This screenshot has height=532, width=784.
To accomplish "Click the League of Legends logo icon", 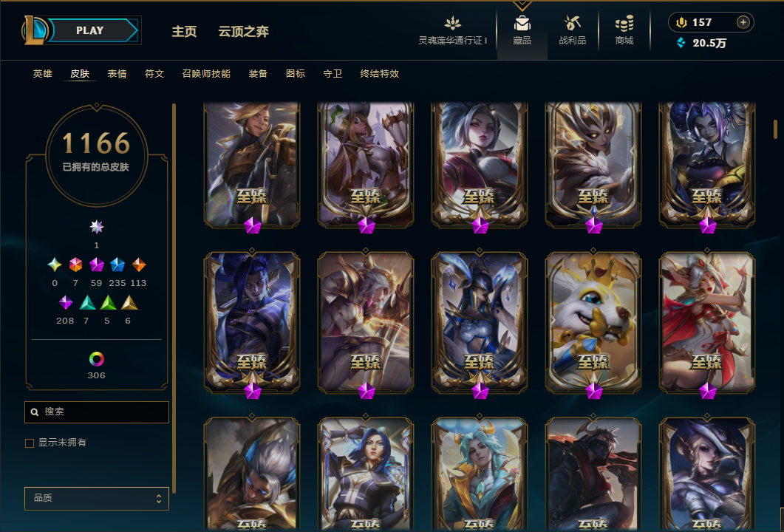I will [35, 30].
